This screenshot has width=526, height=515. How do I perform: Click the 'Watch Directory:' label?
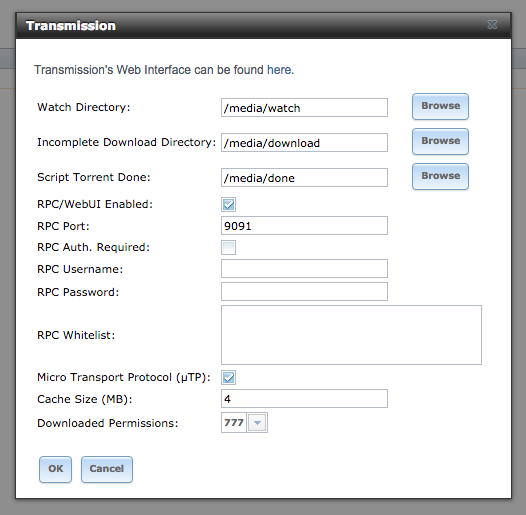pos(84,107)
